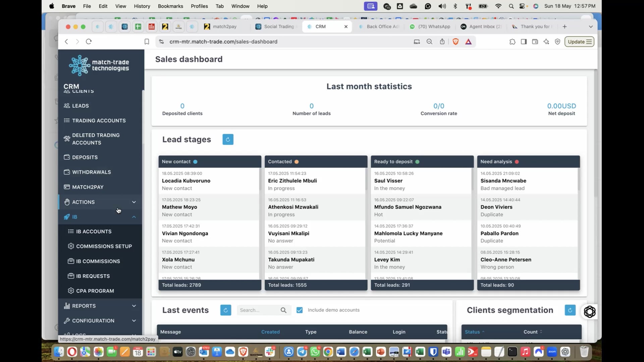
Task: Expand the Reports sidebar menu
Action: [x=100, y=306]
